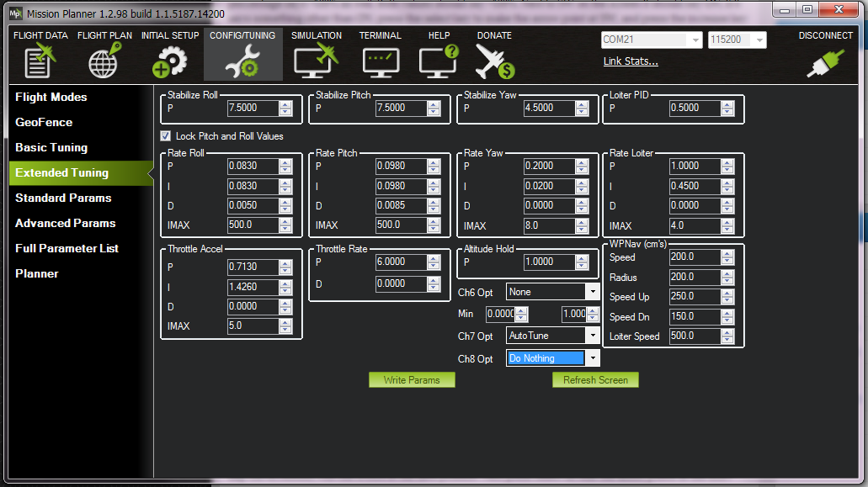The width and height of the screenshot is (868, 487).
Task: Focus the Stabilize Roll P value field
Action: pyautogui.click(x=253, y=109)
